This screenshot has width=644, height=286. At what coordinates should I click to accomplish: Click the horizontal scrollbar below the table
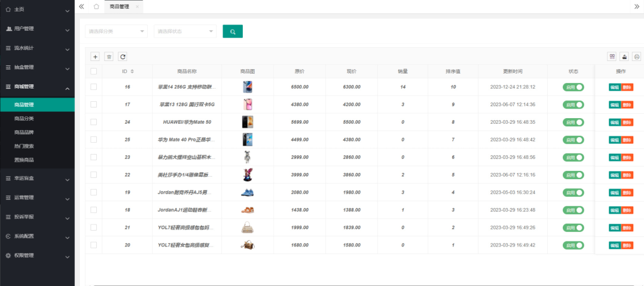[365, 284]
